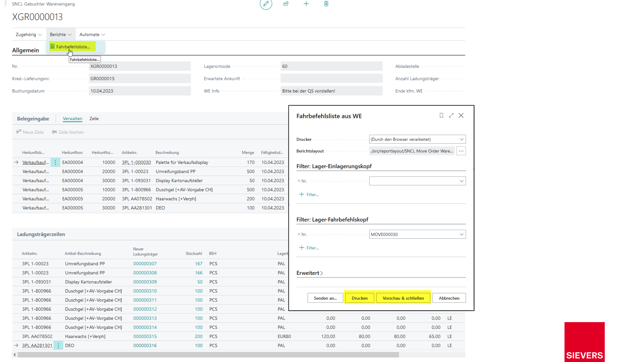This screenshot has width=644, height=362.
Task: Select Umreifungsband PP row in Belegeingabe
Action: (150, 172)
